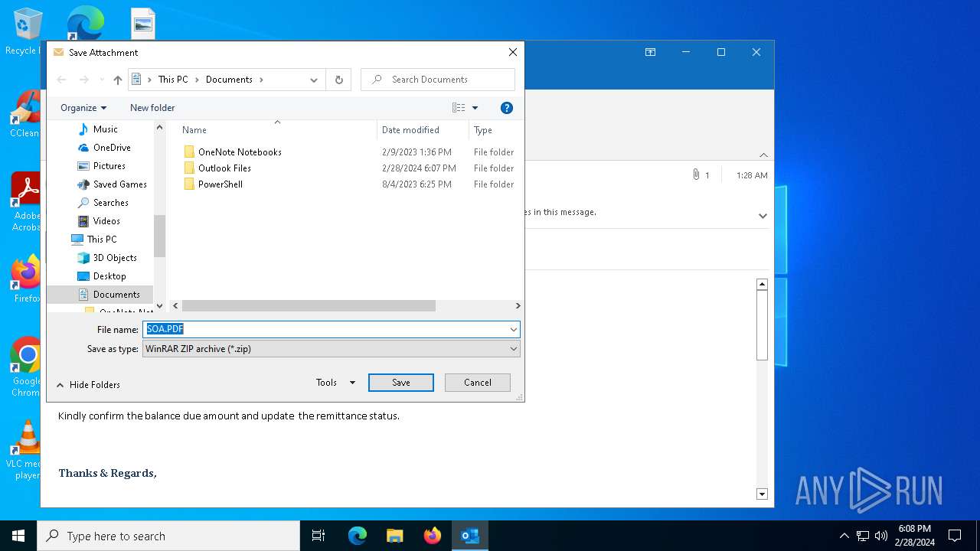980x551 pixels.
Task: Open Task View from the taskbar
Action: click(318, 536)
